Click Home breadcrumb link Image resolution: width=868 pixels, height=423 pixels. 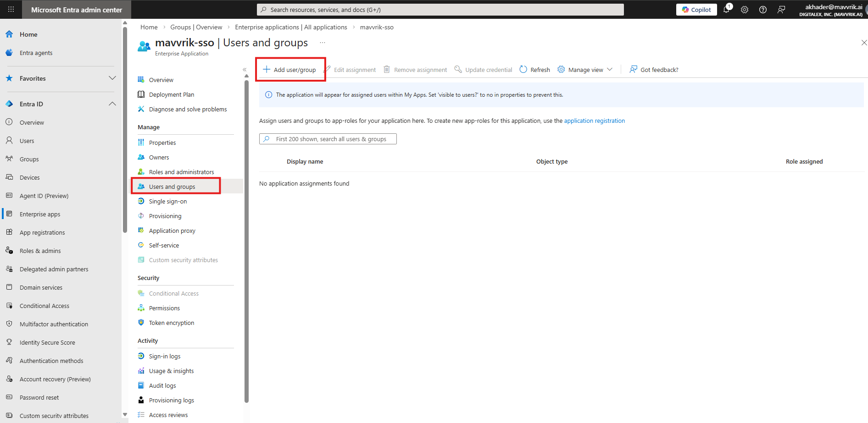point(149,27)
